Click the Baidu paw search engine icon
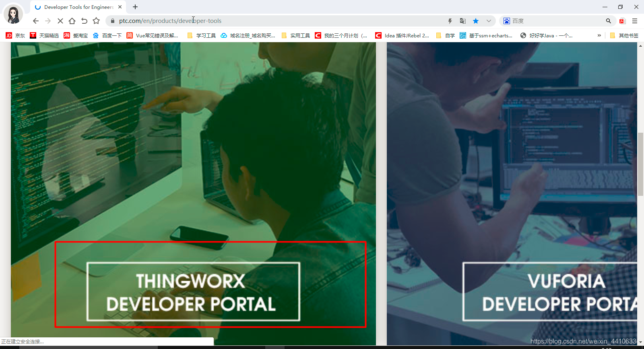This screenshot has height=349, width=644. pos(507,21)
